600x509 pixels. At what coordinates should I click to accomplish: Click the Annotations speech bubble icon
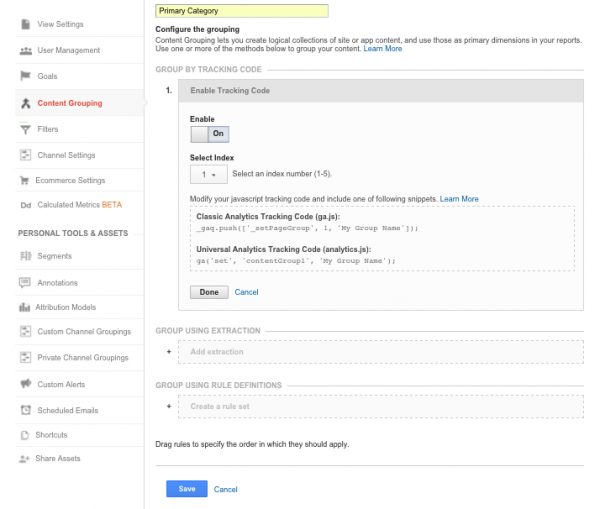(25, 283)
